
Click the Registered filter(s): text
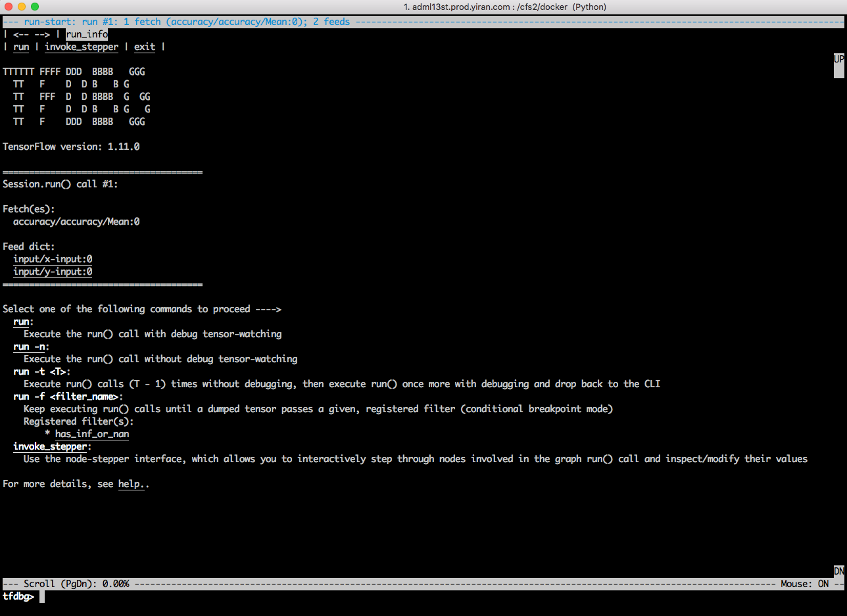pos(79,421)
